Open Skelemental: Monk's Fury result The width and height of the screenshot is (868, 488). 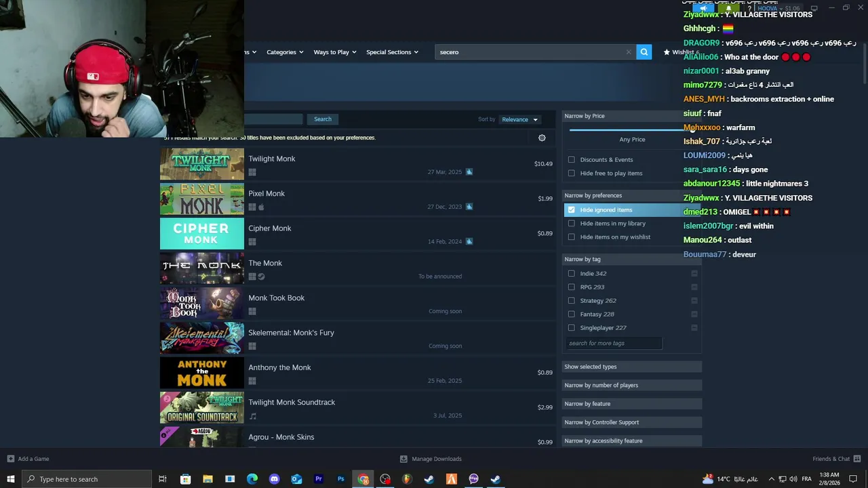pos(357,338)
